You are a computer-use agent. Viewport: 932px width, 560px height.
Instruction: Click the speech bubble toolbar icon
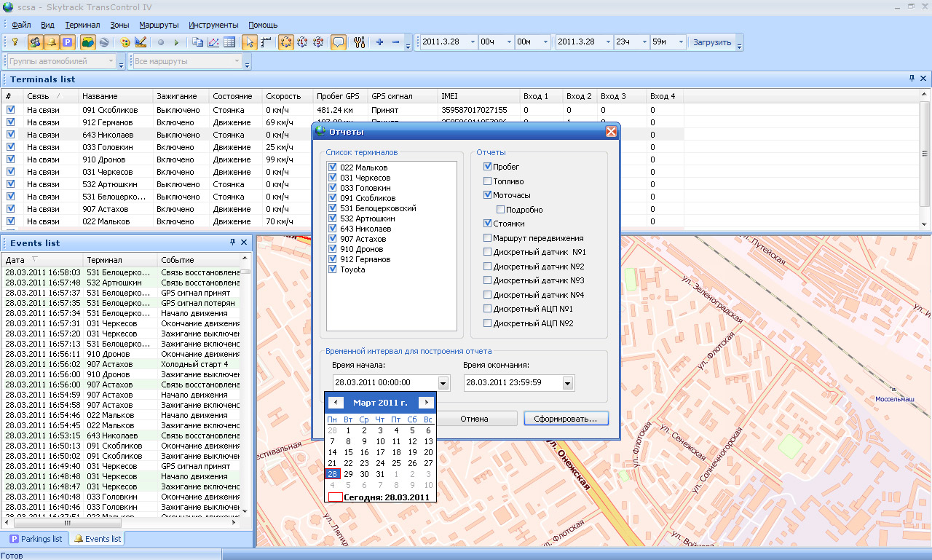[x=339, y=42]
